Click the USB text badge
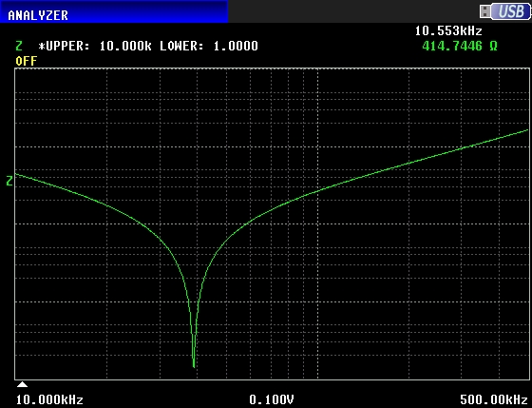The width and height of the screenshot is (532, 408). point(511,11)
